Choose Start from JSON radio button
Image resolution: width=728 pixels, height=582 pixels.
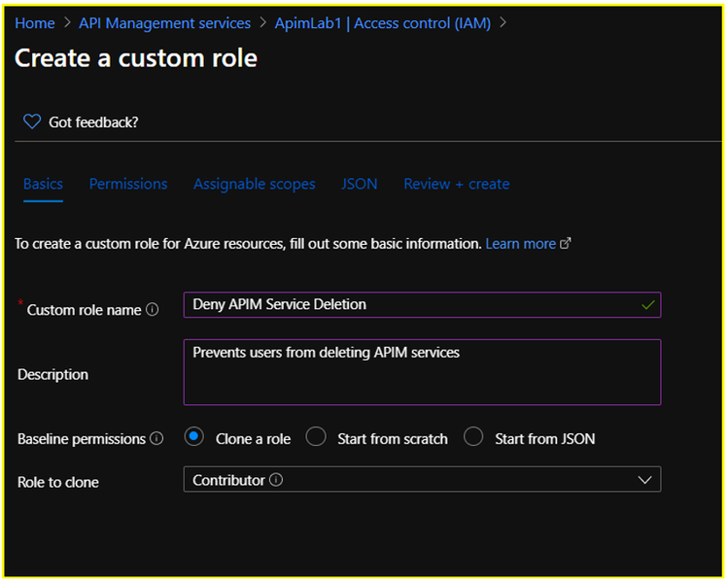(x=473, y=437)
